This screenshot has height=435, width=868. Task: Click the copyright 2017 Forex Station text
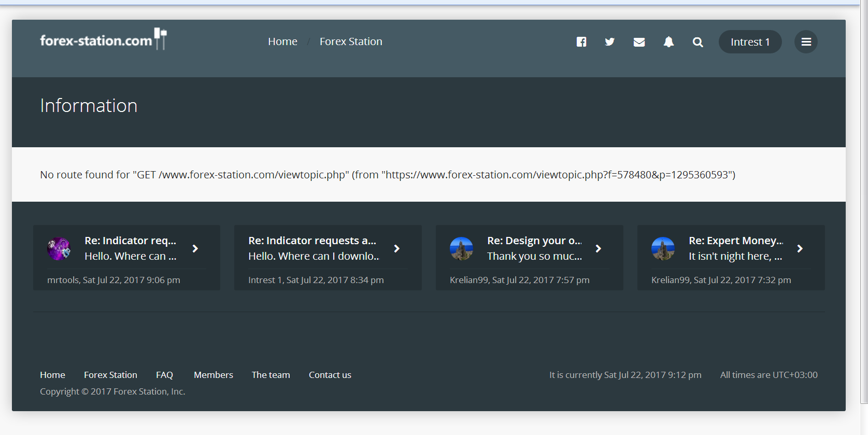click(x=112, y=391)
